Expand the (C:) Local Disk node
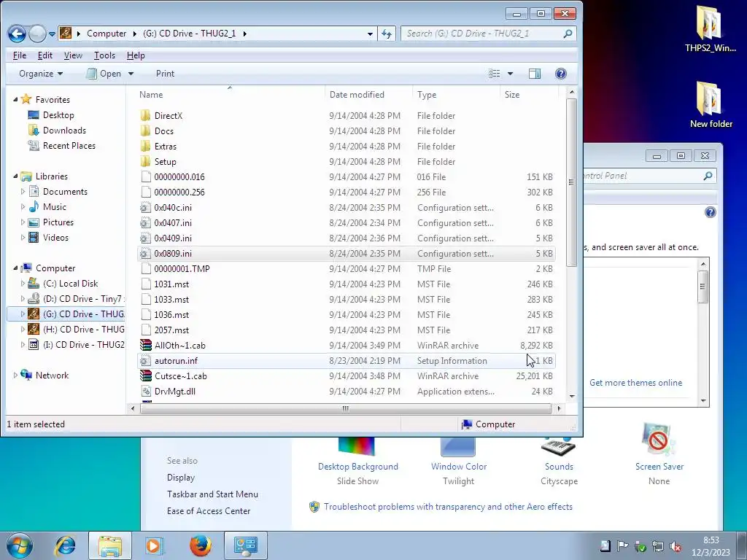Image resolution: width=747 pixels, height=560 pixels. click(x=23, y=284)
